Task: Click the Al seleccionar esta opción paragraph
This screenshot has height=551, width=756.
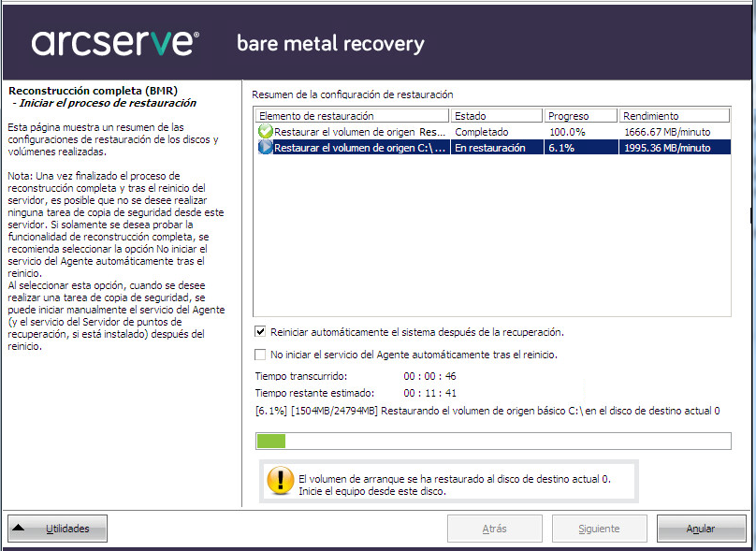Action: pos(116,316)
